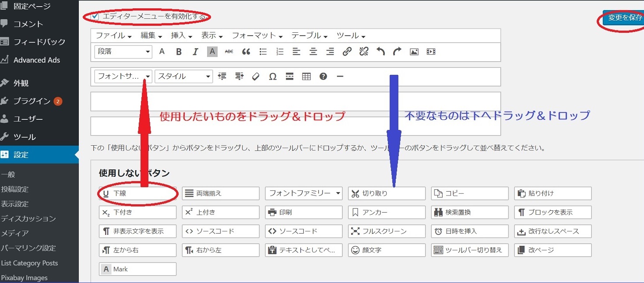Click the undo arrow icon
The height and width of the screenshot is (283, 644).
(380, 52)
